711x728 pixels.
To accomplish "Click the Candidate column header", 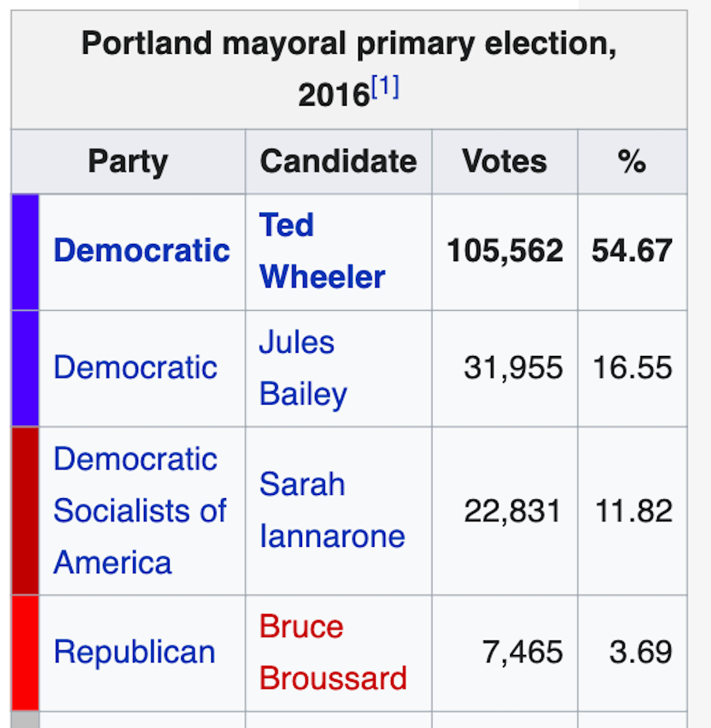I will (x=338, y=161).
